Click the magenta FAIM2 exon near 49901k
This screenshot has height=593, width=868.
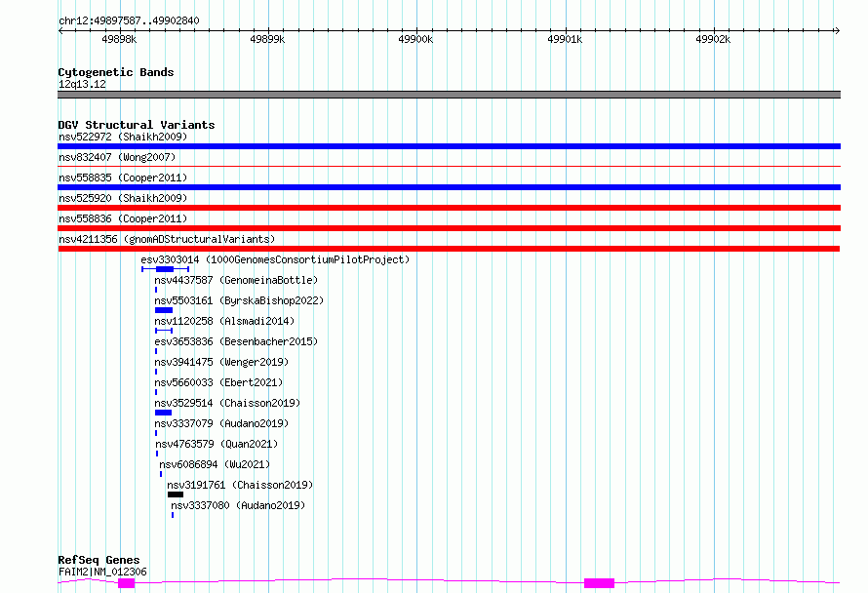click(x=599, y=583)
